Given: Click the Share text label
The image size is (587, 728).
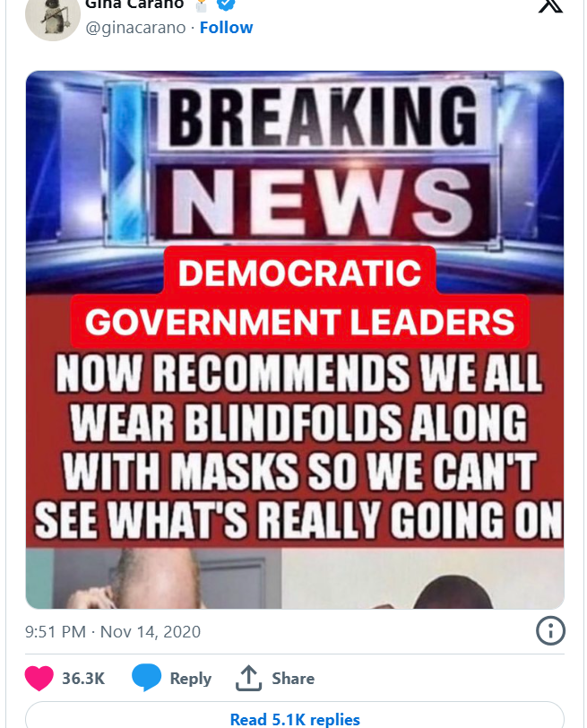Looking at the screenshot, I should [293, 679].
